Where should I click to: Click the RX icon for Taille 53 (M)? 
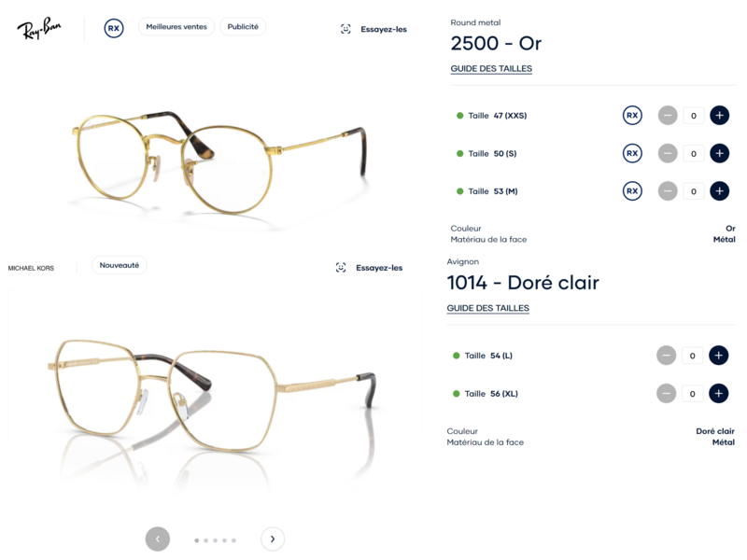[x=632, y=191]
